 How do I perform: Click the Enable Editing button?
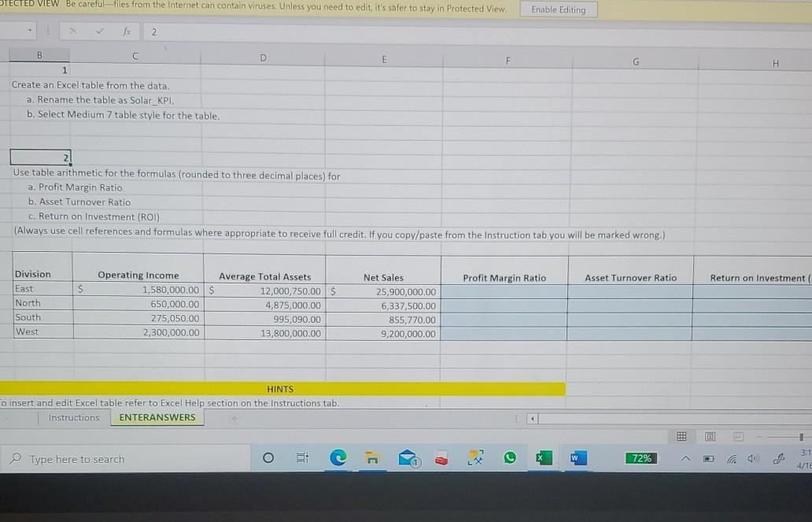point(559,9)
